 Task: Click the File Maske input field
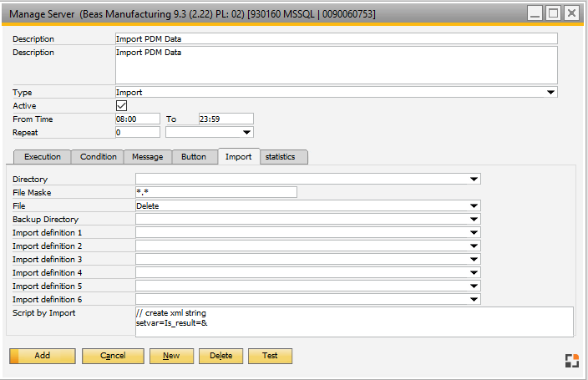pyautogui.click(x=215, y=192)
